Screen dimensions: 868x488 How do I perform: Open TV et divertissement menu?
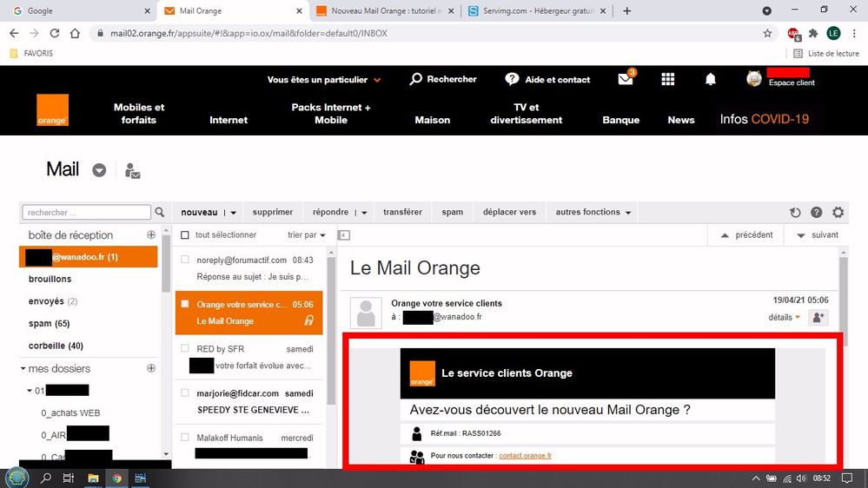point(526,114)
